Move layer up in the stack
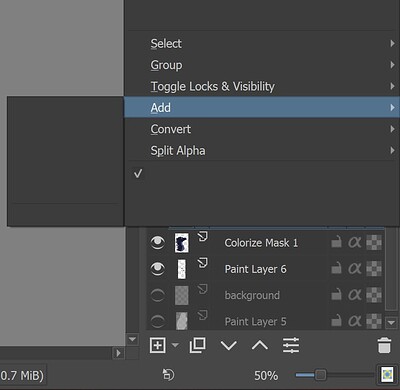 260,345
